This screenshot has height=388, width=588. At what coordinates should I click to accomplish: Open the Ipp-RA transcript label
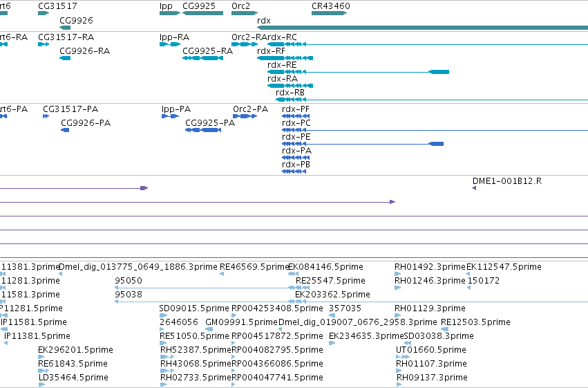(x=174, y=37)
